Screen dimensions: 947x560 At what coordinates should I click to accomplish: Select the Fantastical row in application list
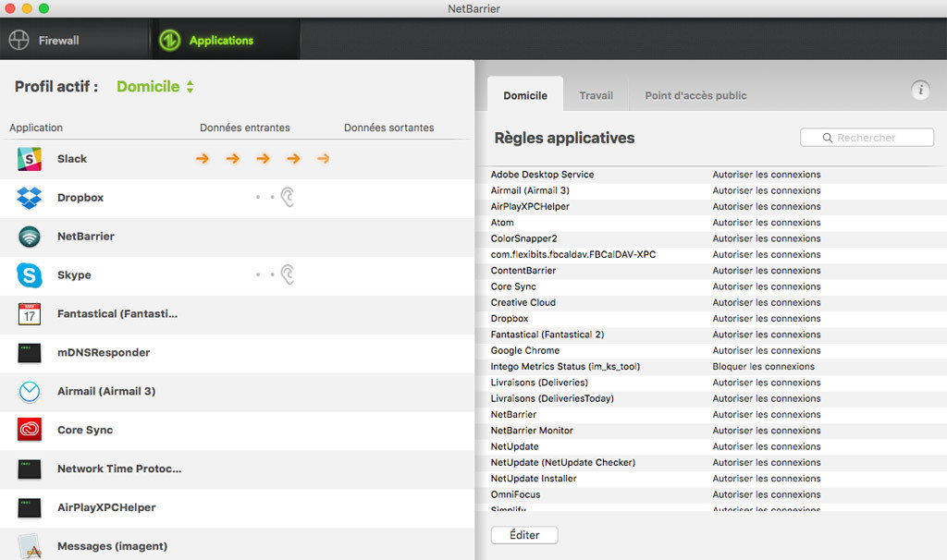(237, 314)
